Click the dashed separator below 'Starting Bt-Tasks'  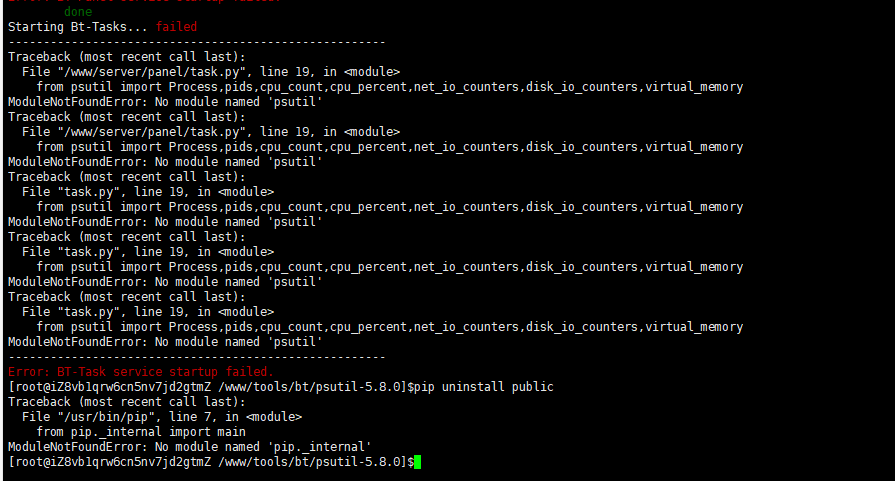[x=197, y=42]
